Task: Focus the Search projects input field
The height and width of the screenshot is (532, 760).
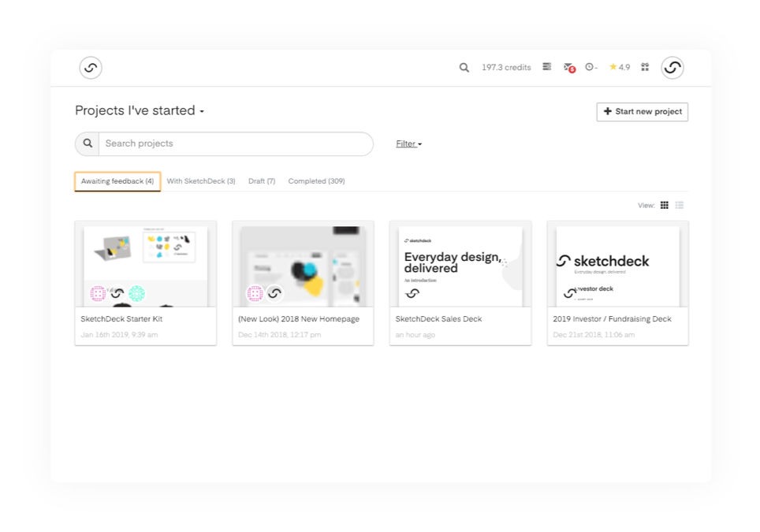Action: tap(236, 143)
